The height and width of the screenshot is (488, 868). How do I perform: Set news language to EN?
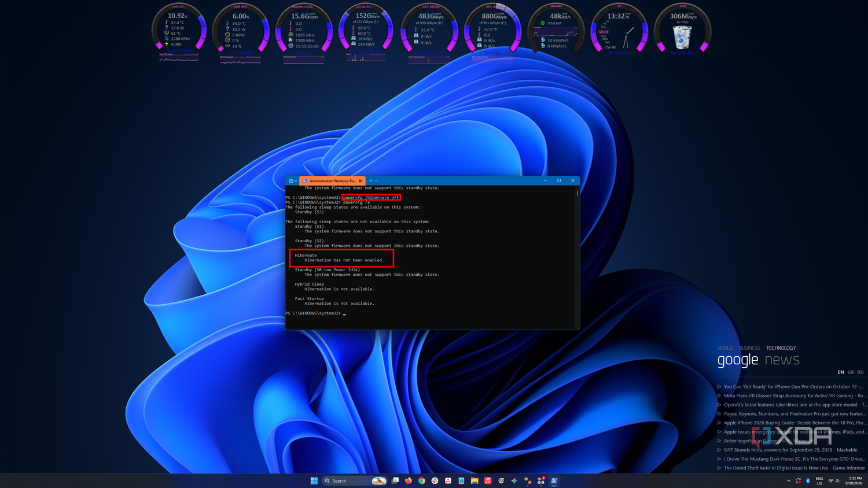(841, 372)
